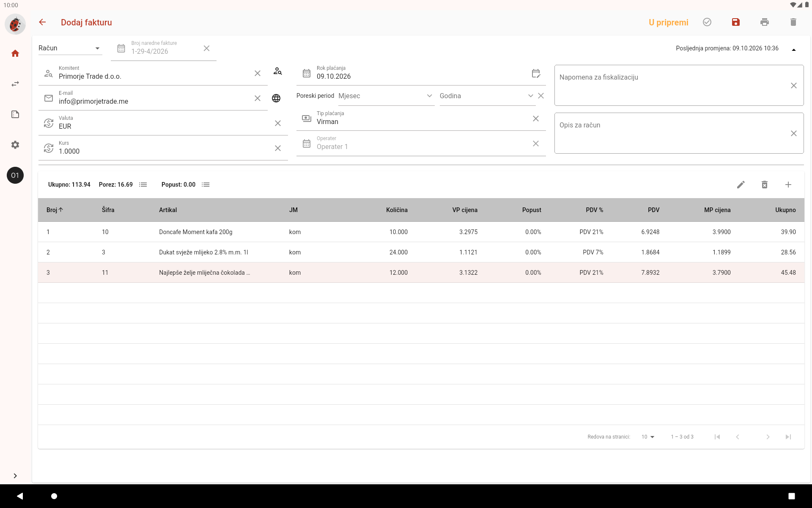Save the invoice with the floppy icon
The width and height of the screenshot is (812, 508).
pos(736,22)
